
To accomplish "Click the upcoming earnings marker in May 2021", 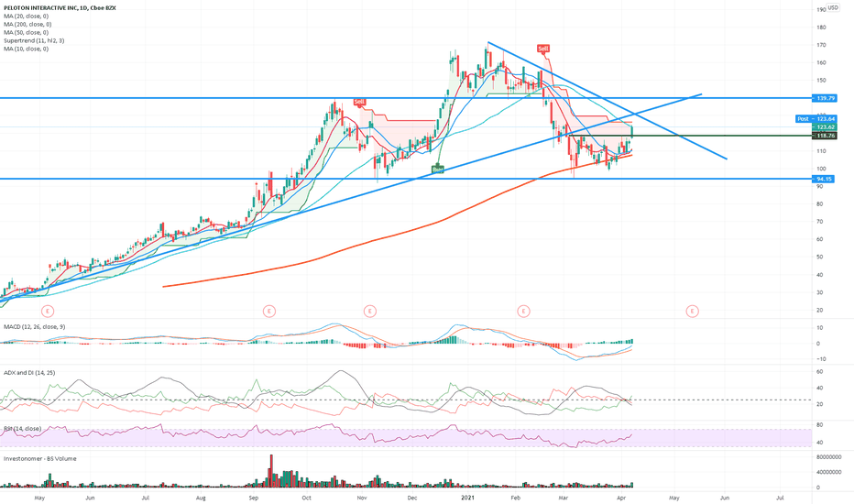I will (x=692, y=312).
